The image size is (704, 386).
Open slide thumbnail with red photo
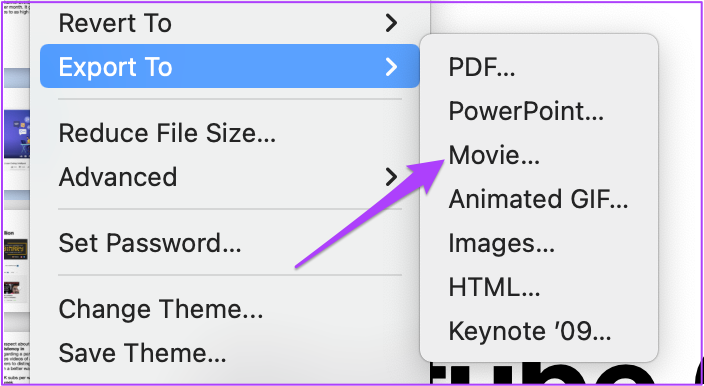pos(12,288)
